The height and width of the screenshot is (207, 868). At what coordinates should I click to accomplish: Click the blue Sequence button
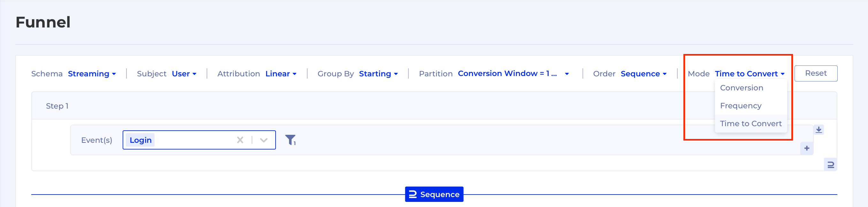434,194
